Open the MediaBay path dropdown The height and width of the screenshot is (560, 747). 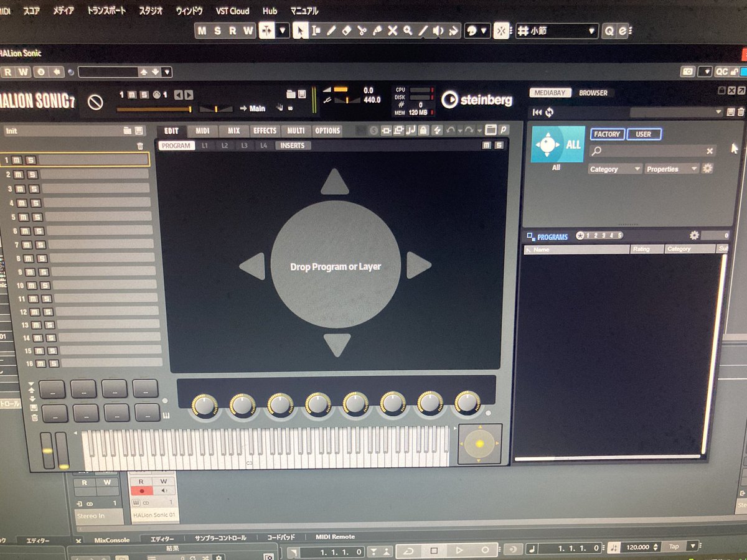click(x=677, y=113)
